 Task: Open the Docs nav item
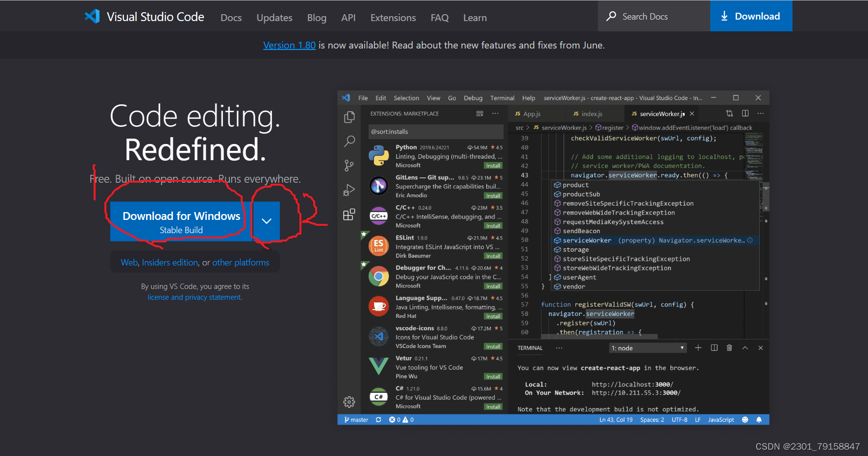click(231, 18)
